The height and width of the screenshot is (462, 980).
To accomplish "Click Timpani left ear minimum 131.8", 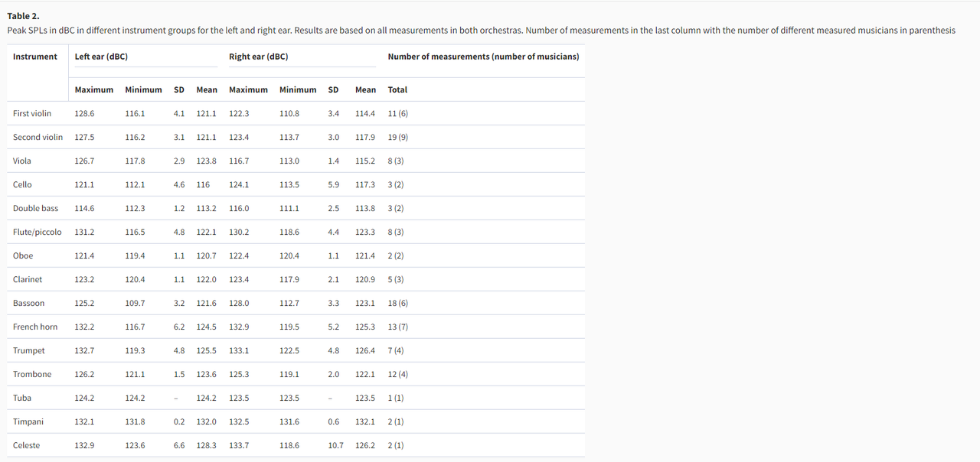I will pos(136,421).
